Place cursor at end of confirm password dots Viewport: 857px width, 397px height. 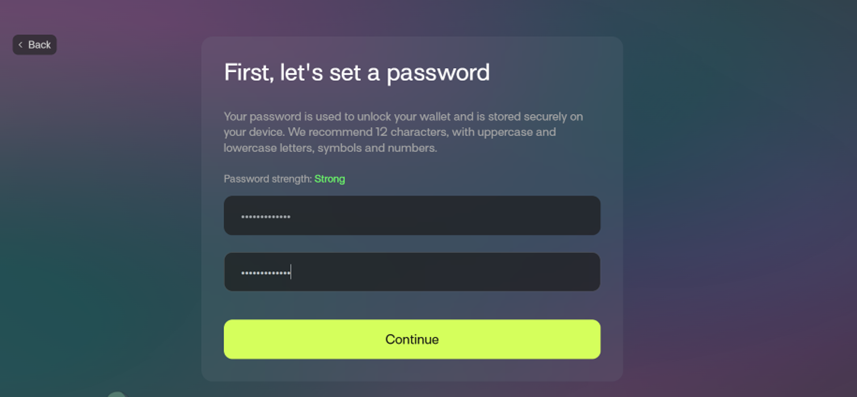pyautogui.click(x=290, y=272)
